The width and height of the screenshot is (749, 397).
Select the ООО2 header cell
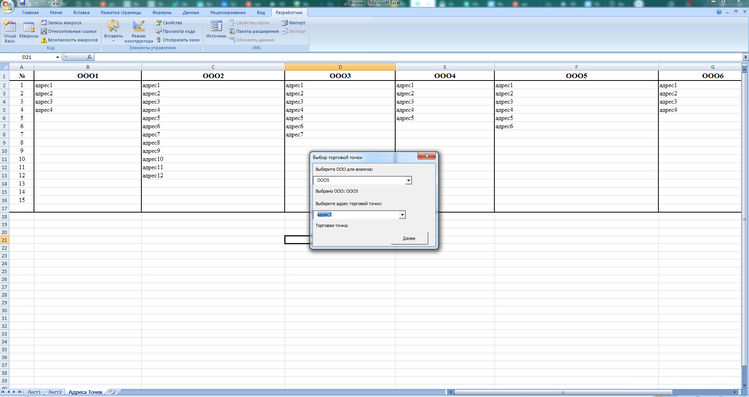[213, 75]
